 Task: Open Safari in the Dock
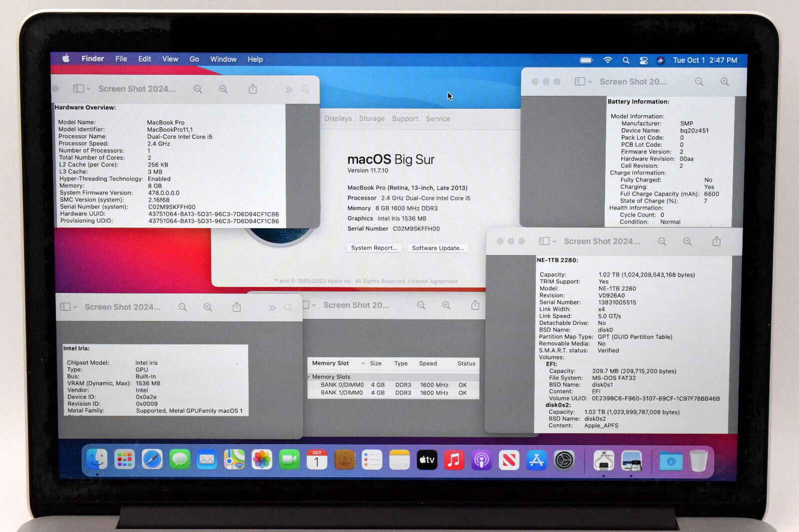click(152, 460)
